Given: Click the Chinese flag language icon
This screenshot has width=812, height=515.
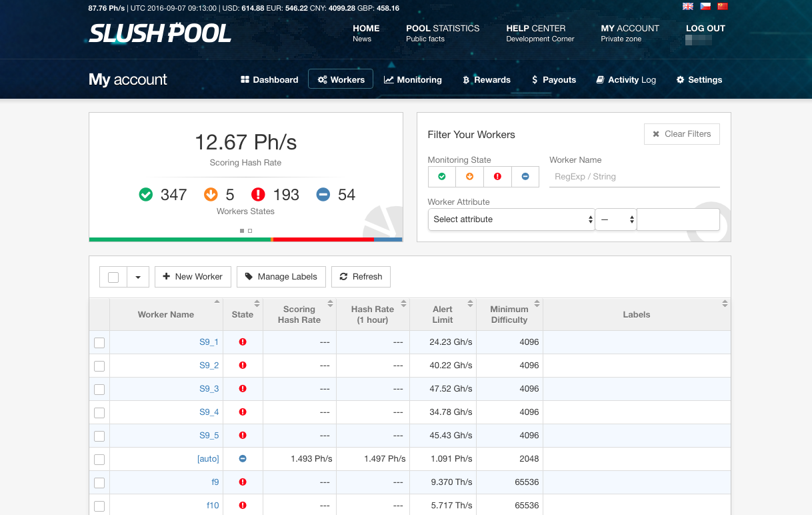Looking at the screenshot, I should (723, 6).
